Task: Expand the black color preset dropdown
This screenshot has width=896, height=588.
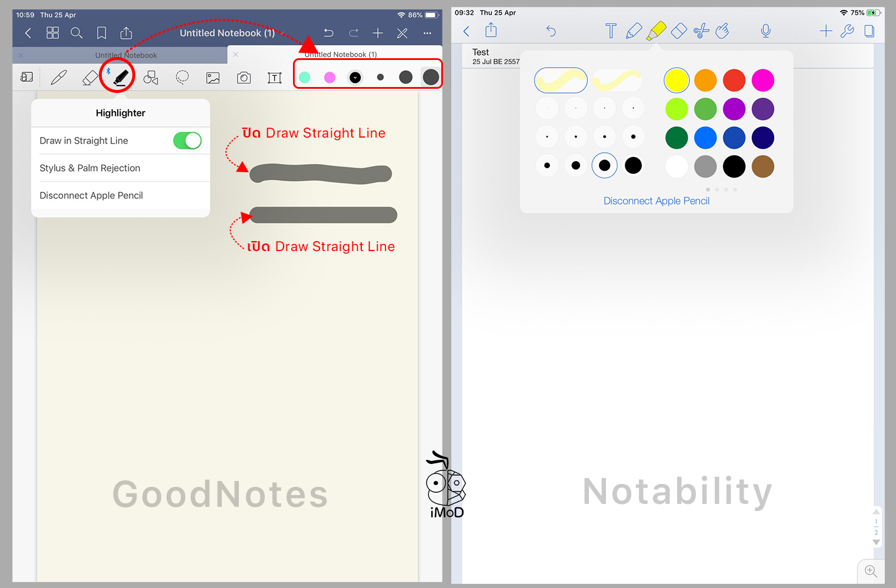Action: [x=355, y=77]
